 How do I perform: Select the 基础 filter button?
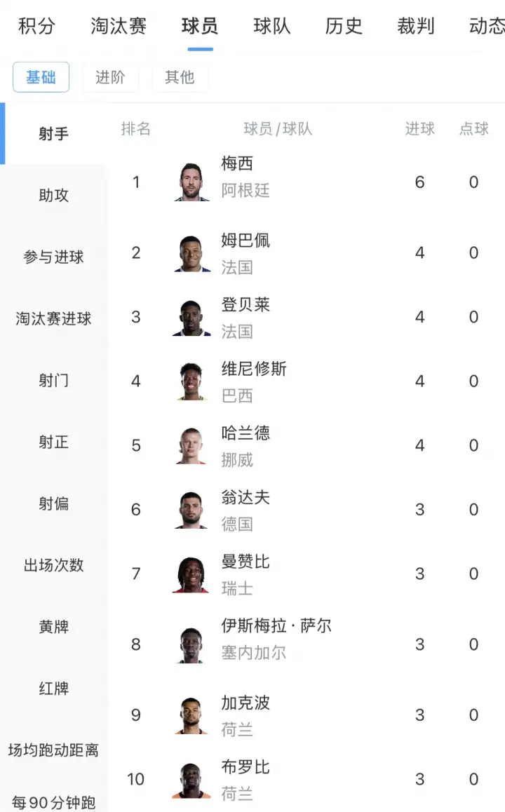point(41,77)
